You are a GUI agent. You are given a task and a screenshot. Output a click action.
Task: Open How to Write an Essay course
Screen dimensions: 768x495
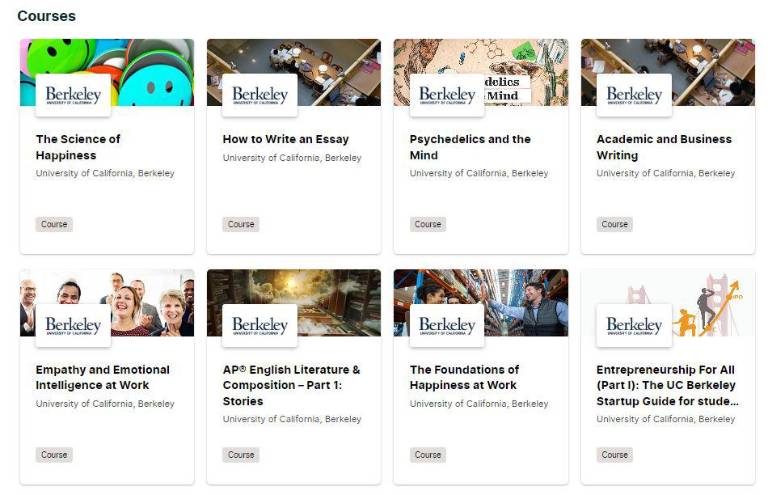point(286,139)
